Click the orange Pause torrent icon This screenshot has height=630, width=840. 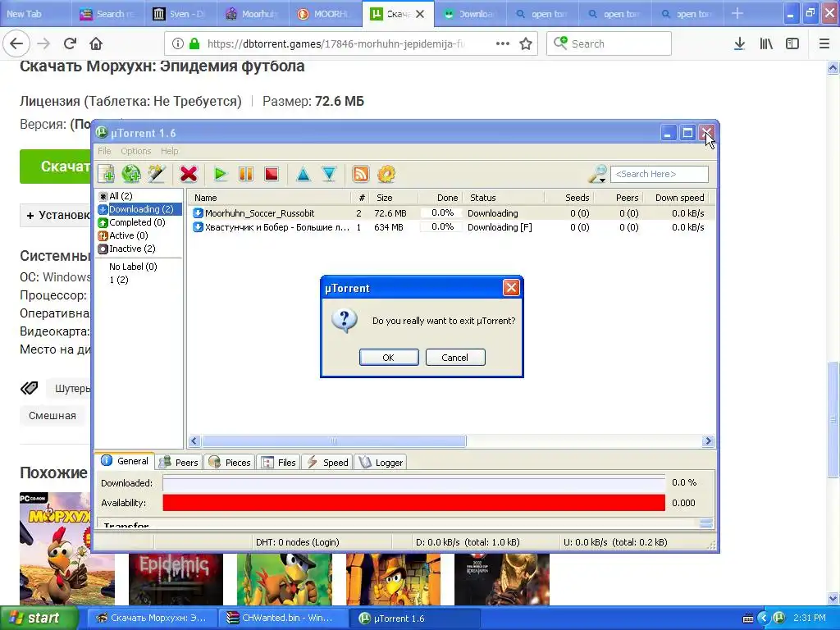click(x=246, y=174)
